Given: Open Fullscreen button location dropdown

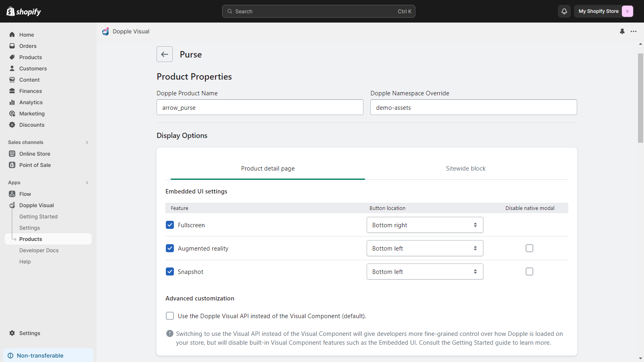Looking at the screenshot, I should tap(425, 225).
